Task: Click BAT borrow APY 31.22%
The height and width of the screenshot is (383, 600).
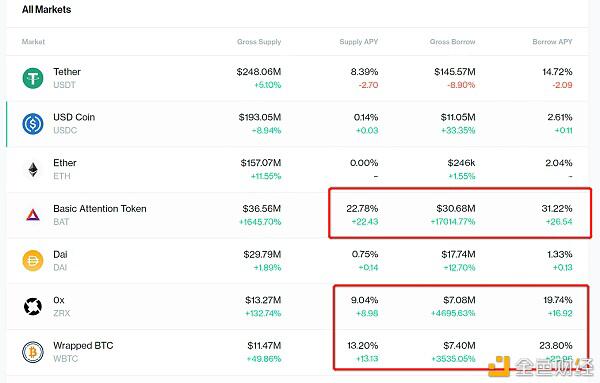Action: 557,209
